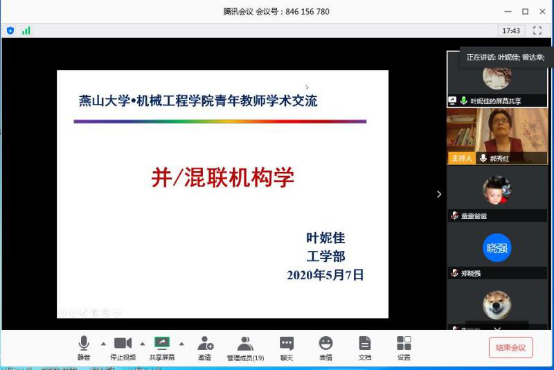This screenshot has height=370, width=554.
Task: Enter full screen using the top-right icon
Action: point(537,30)
